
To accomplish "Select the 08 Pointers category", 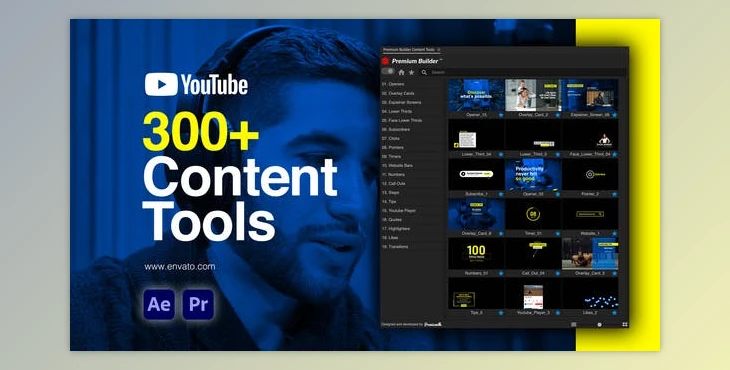I will pos(392,148).
